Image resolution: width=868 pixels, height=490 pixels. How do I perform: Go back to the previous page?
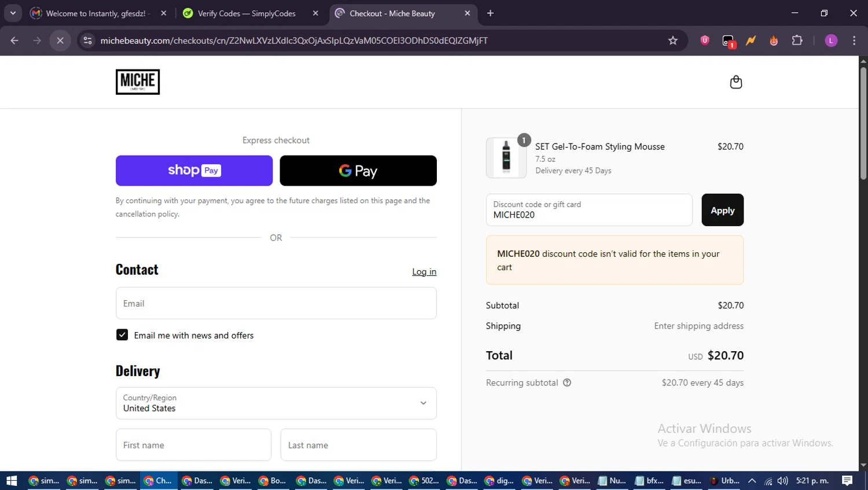click(14, 40)
